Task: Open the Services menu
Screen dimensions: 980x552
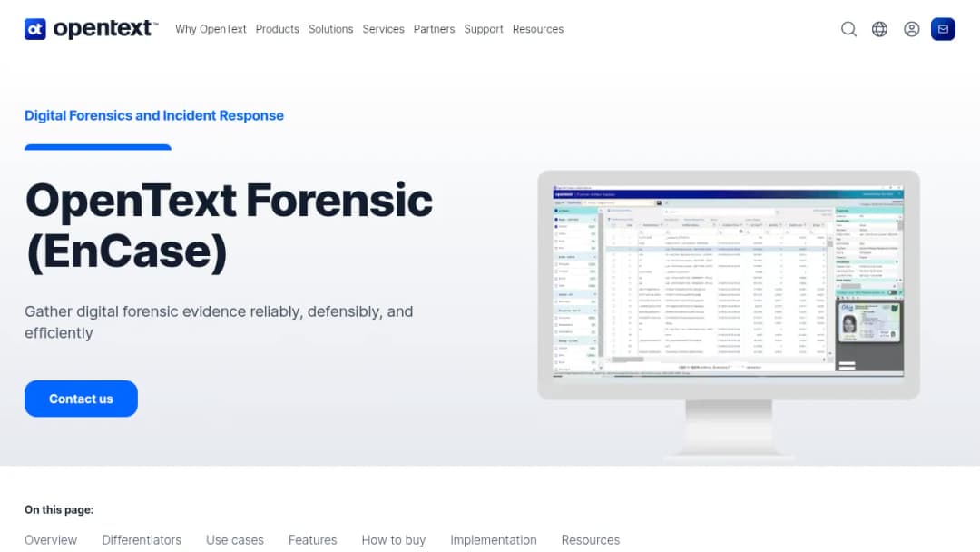Action: pos(383,29)
